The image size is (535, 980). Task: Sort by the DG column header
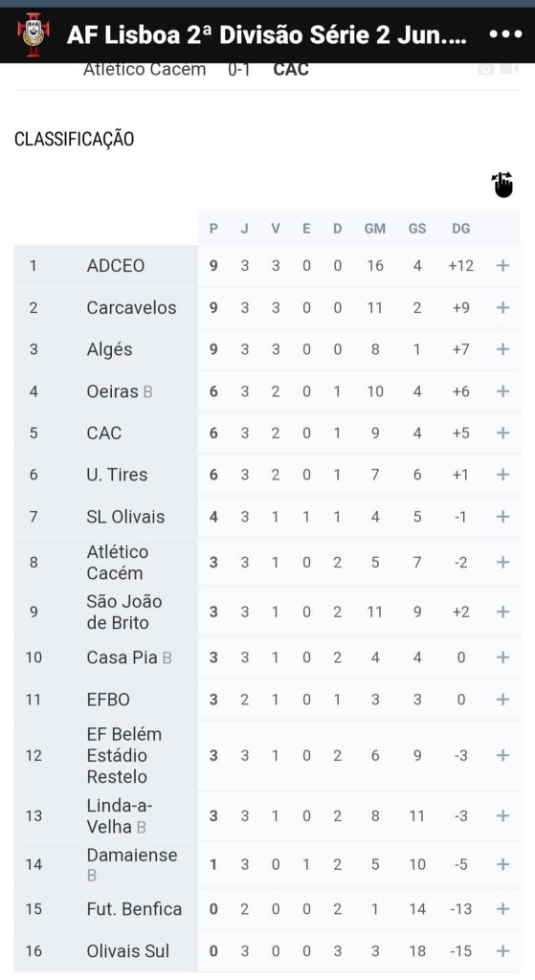[x=460, y=229]
